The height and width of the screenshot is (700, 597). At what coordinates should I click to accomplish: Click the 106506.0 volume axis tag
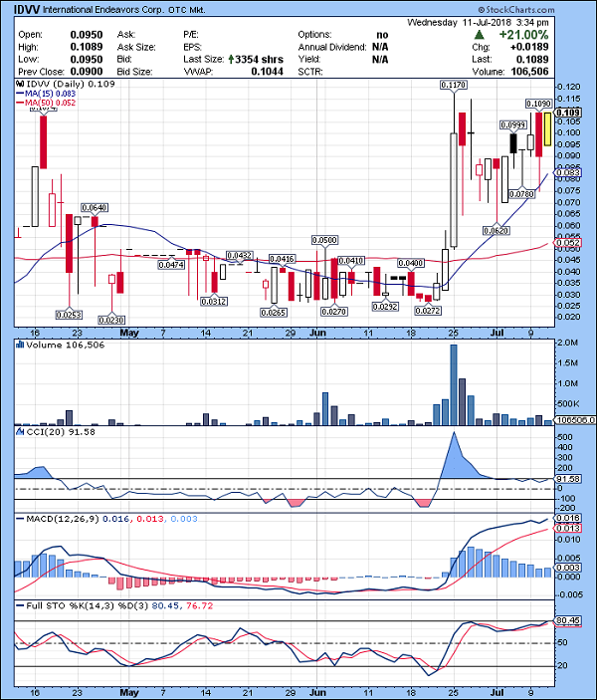click(575, 420)
